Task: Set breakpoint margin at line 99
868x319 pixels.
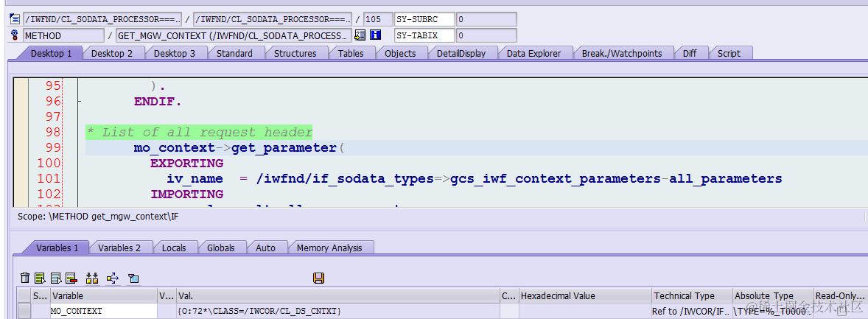Action: tap(21, 148)
